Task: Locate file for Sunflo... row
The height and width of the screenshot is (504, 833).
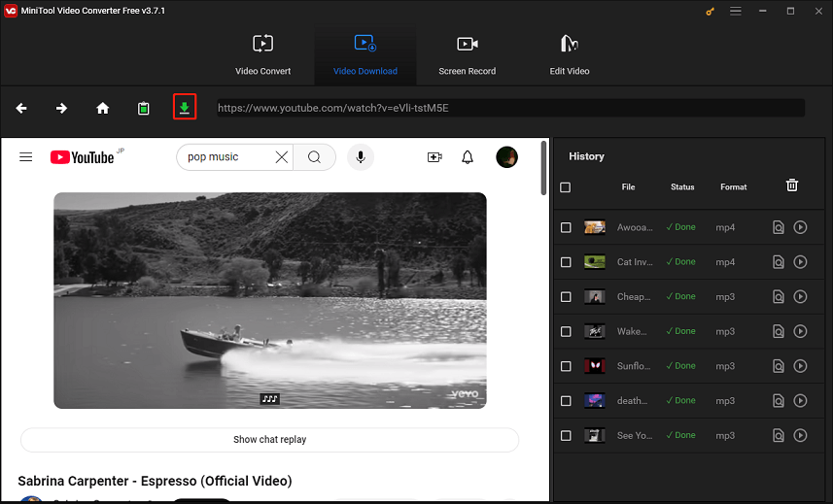Action: (779, 366)
